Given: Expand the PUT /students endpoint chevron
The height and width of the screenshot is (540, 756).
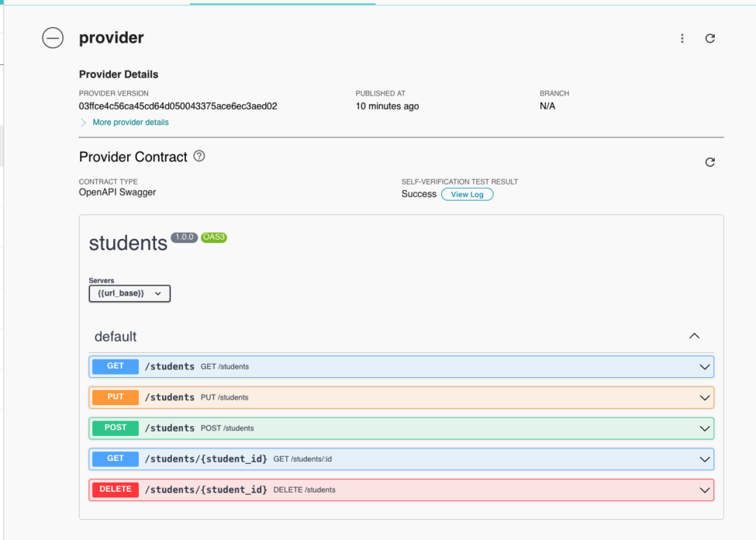Looking at the screenshot, I should click(704, 398).
